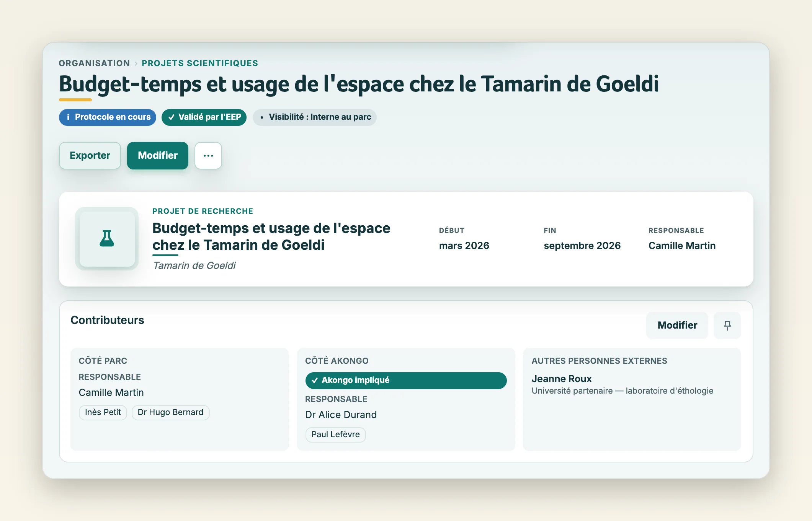Screen dimensions: 812x521
Task: Click the pin icon in Contributeurs panel
Action: pyautogui.click(x=727, y=326)
